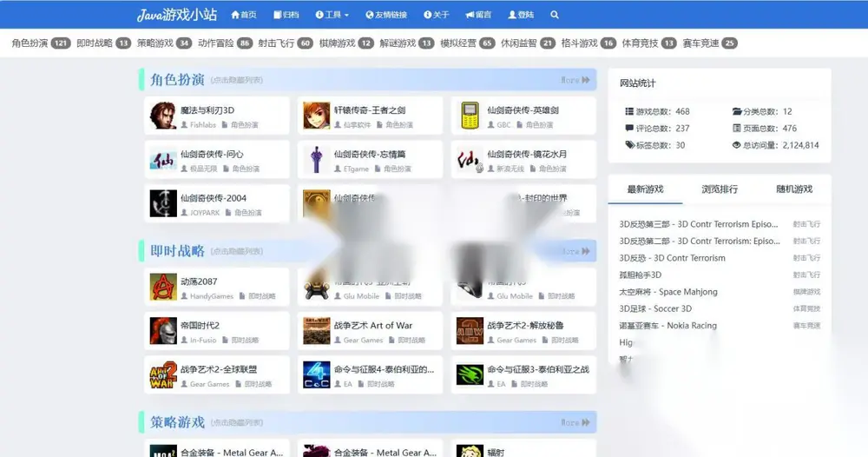
Task: Open 孤胆枪手3D in latest games list
Action: pyautogui.click(x=640, y=275)
